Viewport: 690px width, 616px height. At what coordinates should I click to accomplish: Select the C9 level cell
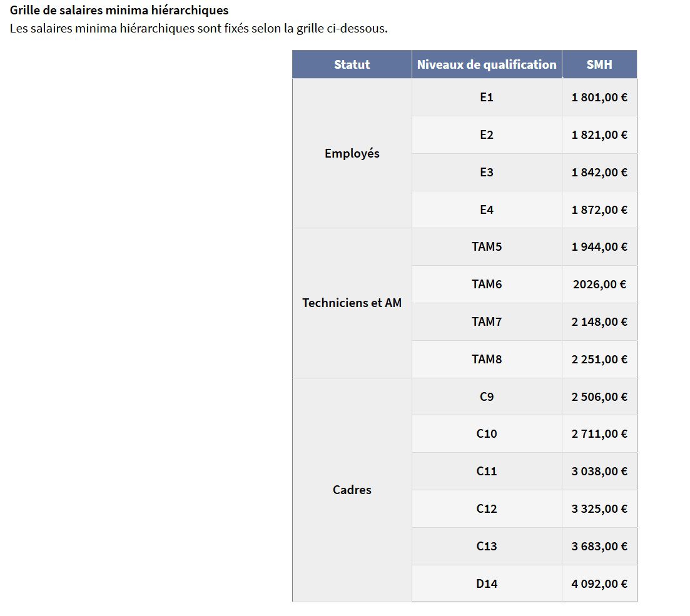487,396
